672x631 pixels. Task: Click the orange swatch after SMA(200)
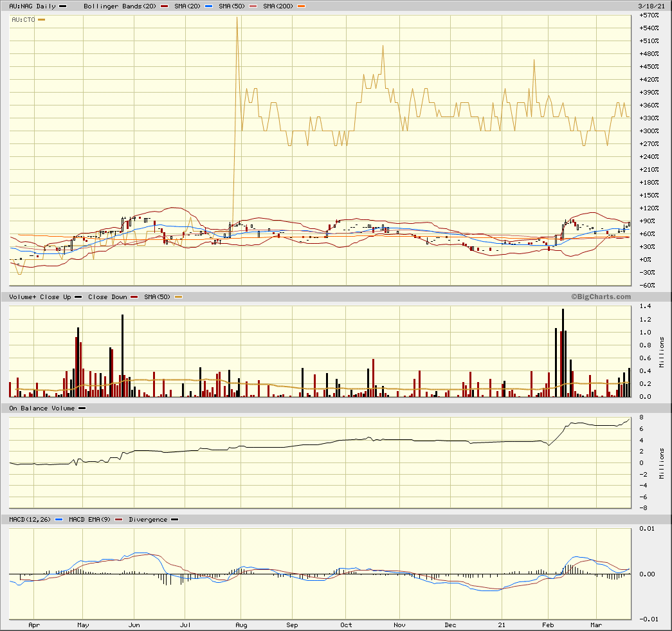coord(302,6)
